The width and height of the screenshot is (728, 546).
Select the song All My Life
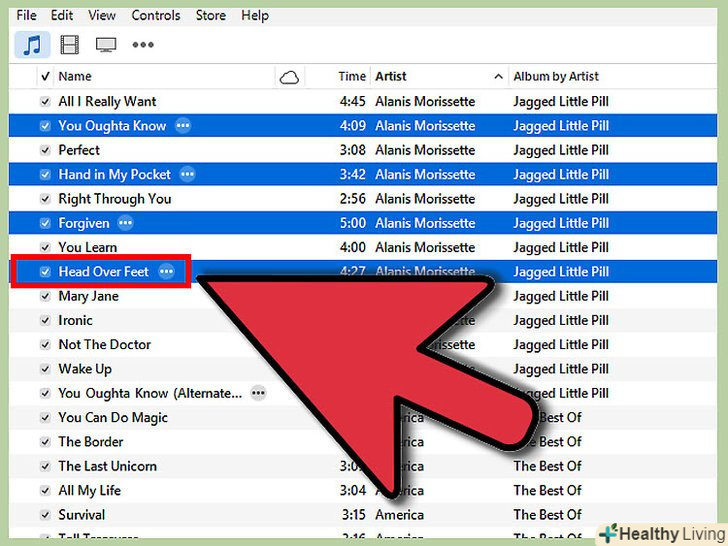[x=89, y=491]
